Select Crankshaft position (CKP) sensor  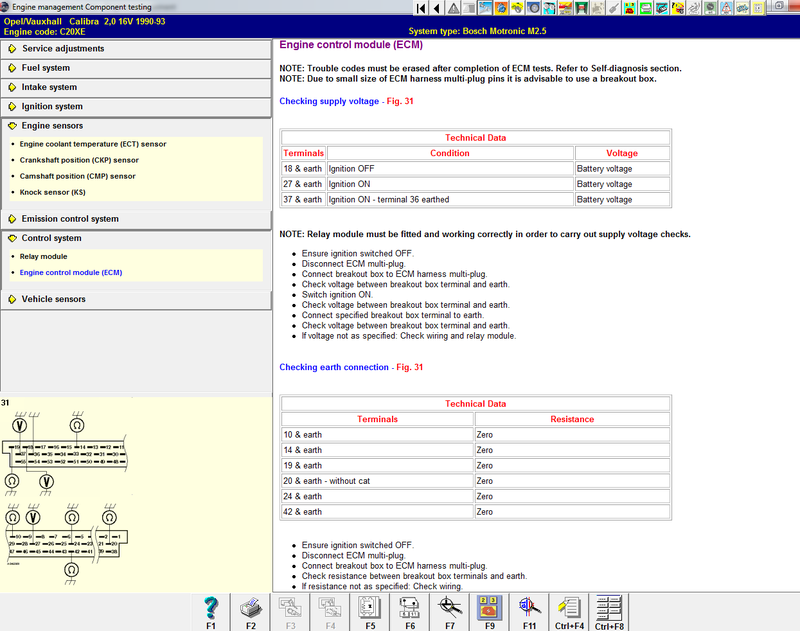(x=79, y=160)
